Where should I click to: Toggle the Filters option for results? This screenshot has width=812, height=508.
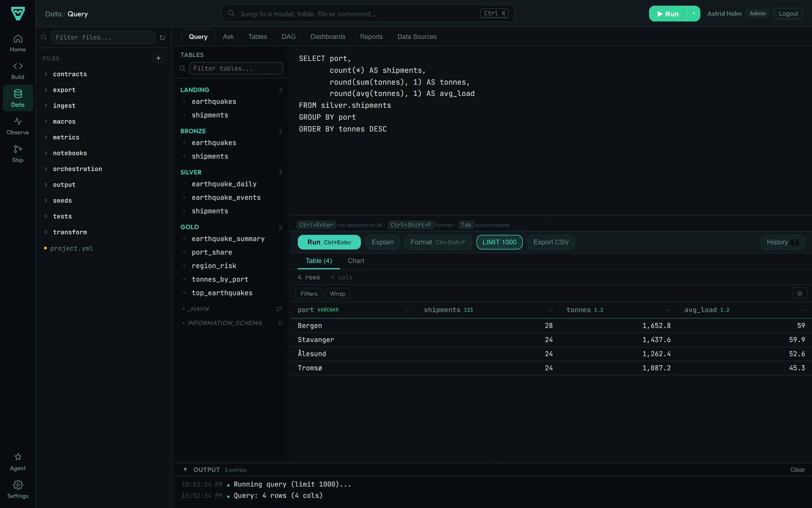pos(309,294)
